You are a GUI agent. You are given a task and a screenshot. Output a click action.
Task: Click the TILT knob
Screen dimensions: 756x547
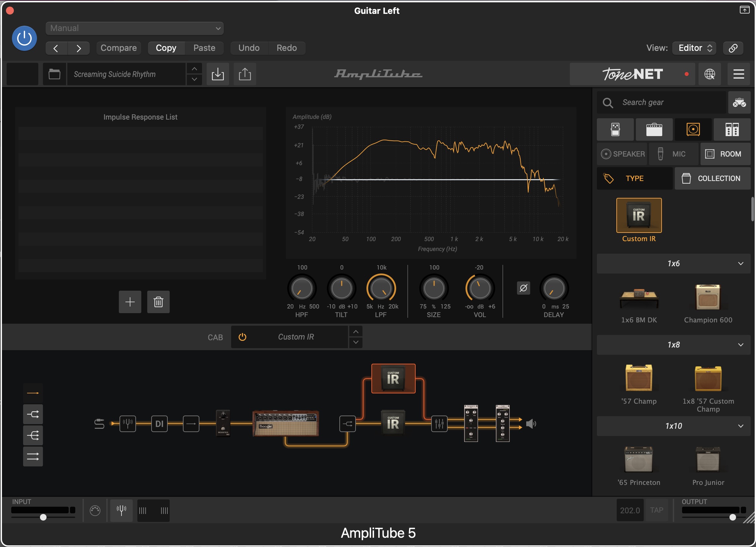click(x=341, y=288)
